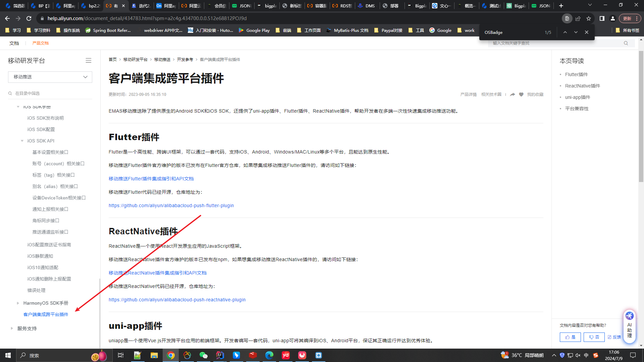The height and width of the screenshot is (362, 644).
Task: Open the Flutter plugin GitHub repository link
Action: (x=171, y=205)
